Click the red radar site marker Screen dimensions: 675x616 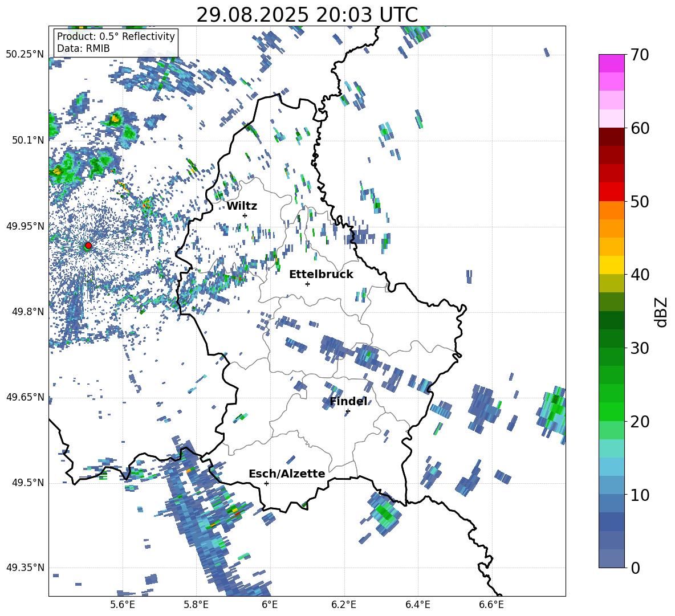click(x=88, y=246)
